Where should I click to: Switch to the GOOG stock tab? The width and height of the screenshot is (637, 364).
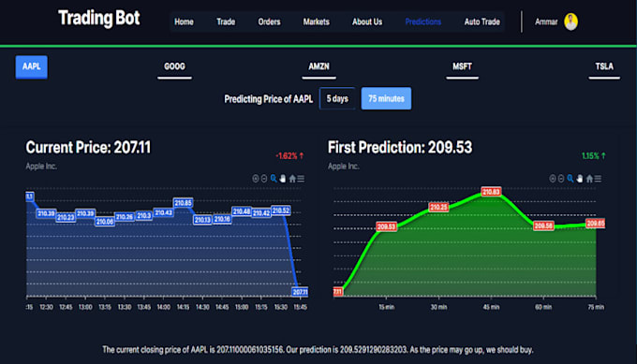pyautogui.click(x=174, y=66)
